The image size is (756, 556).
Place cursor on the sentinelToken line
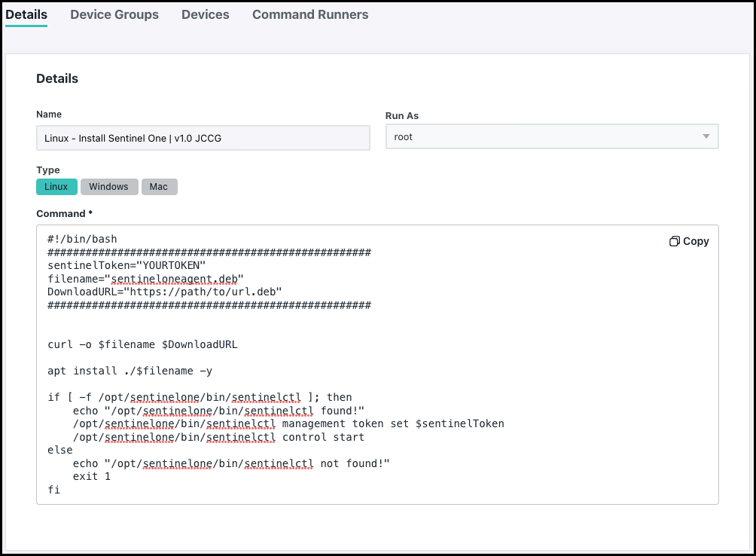[x=126, y=266]
